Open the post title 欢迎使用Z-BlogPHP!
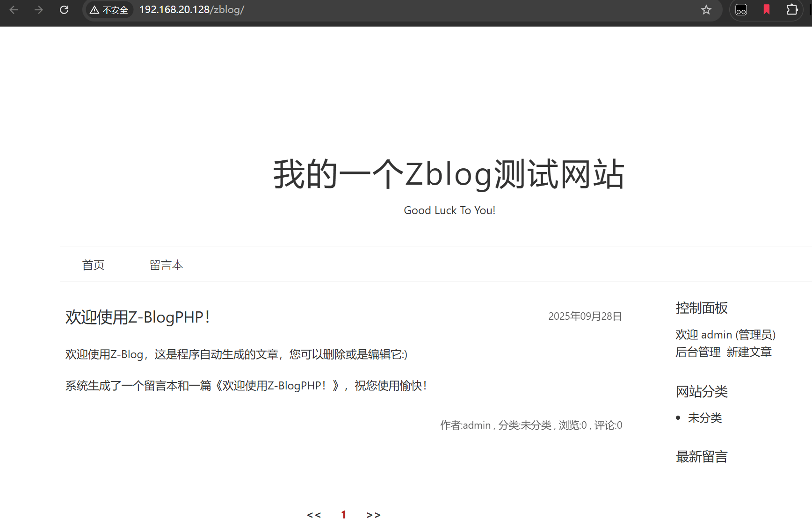812x525 pixels. pos(138,317)
